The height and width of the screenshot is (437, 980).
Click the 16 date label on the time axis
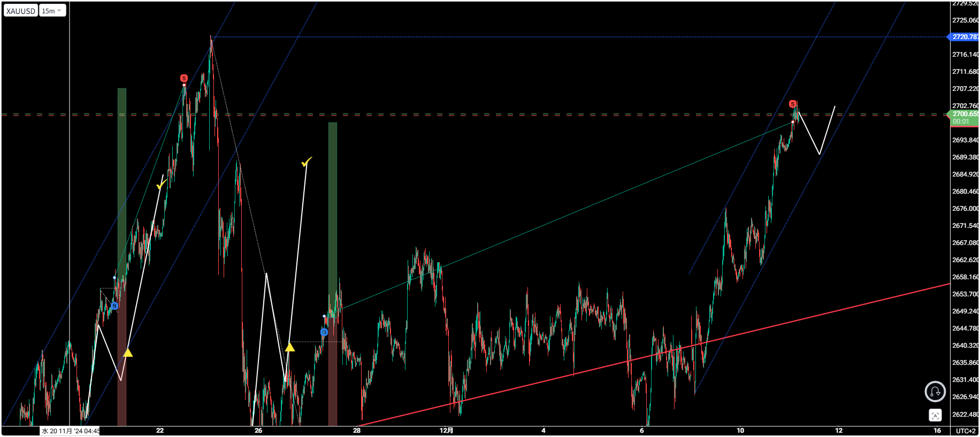(x=937, y=431)
